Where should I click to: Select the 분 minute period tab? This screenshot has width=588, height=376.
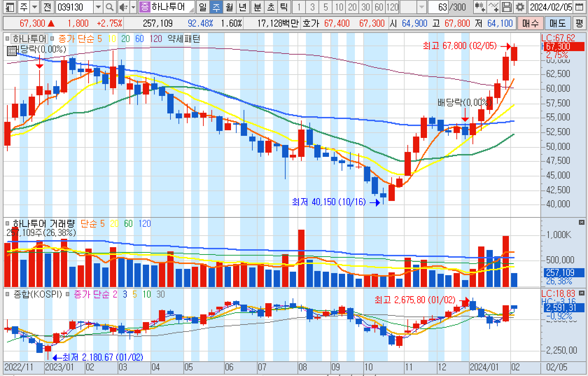tap(257, 7)
